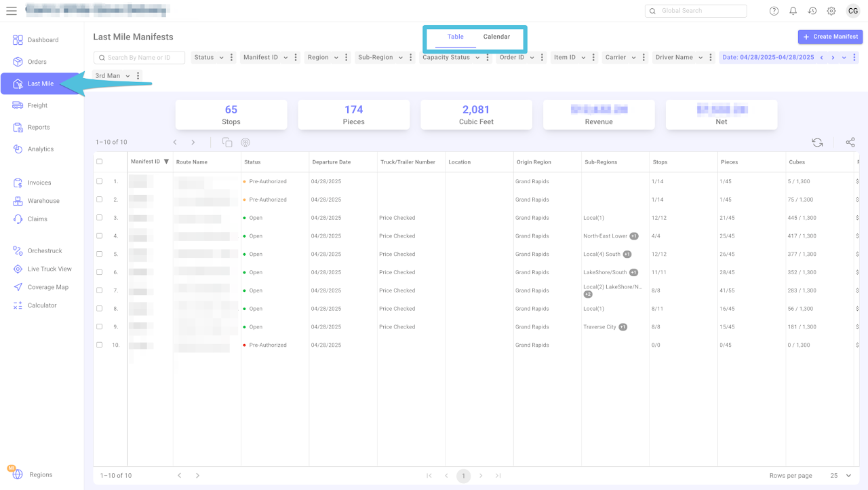Open the Carrier filter dropdown
Image resolution: width=868 pixels, height=490 pixels.
coord(620,58)
